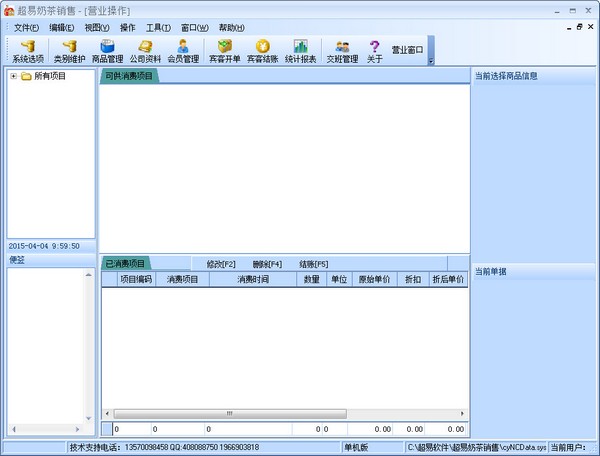600x456 pixels.
Task: Open the 工具(T) menu
Action: 158,28
